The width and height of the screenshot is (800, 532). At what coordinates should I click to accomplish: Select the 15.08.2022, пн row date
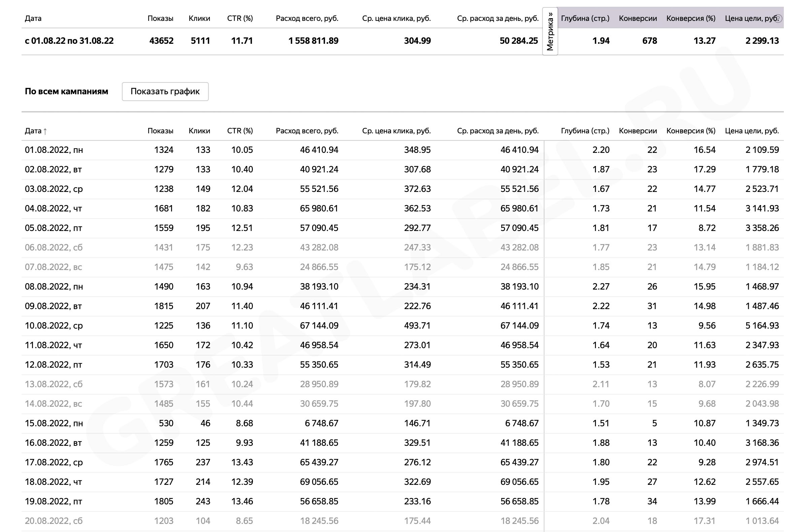pyautogui.click(x=54, y=424)
